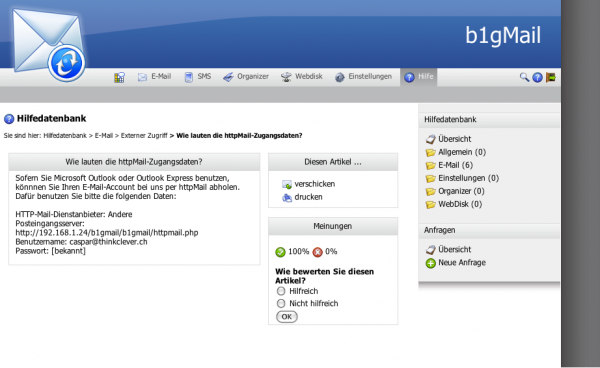This screenshot has height=368, width=600.
Task: Click the username caspar@thinkclever.ch text
Action: tap(108, 242)
